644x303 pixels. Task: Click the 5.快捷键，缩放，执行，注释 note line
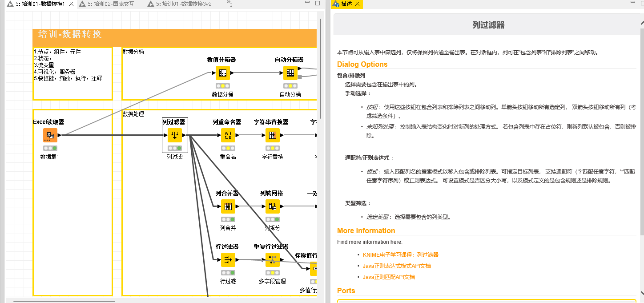point(68,78)
